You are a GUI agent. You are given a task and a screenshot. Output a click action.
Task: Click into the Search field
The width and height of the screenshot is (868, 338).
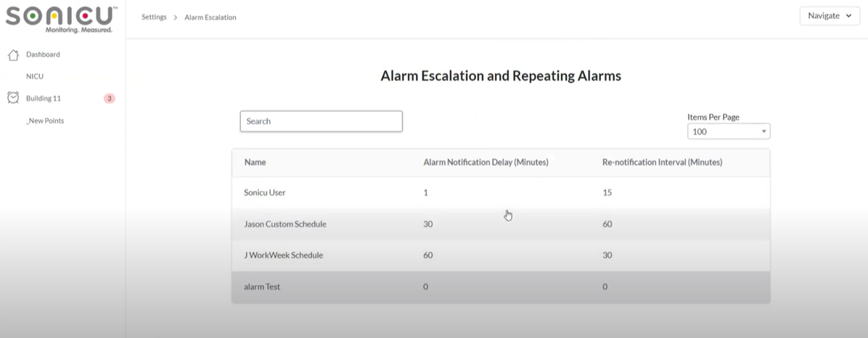click(321, 121)
